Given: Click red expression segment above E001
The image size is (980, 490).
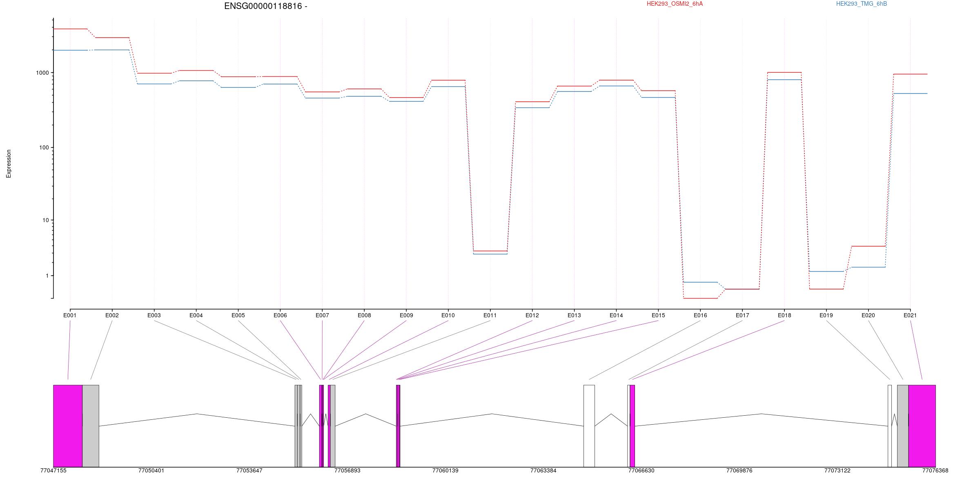Looking at the screenshot, I should [x=70, y=29].
